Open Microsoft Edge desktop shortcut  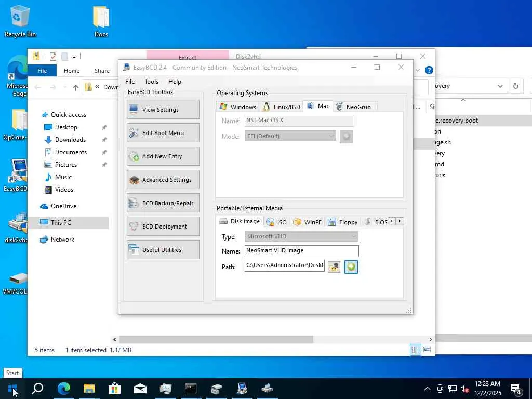click(x=17, y=76)
